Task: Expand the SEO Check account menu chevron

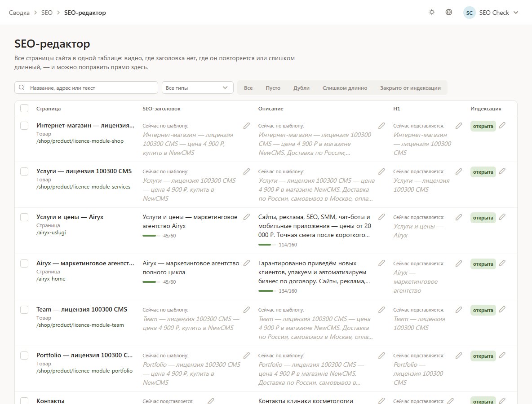Action: (516, 13)
